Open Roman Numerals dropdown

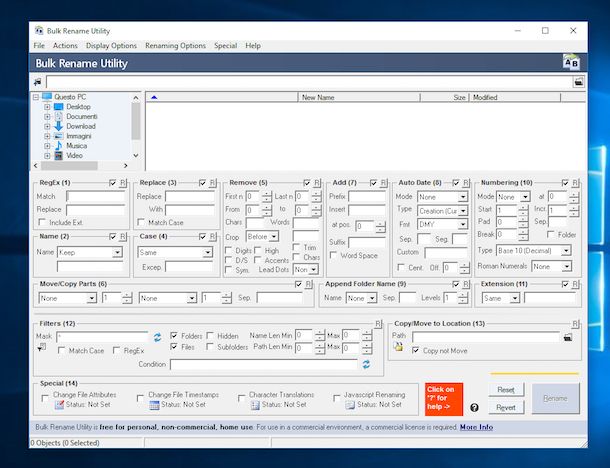click(x=566, y=266)
